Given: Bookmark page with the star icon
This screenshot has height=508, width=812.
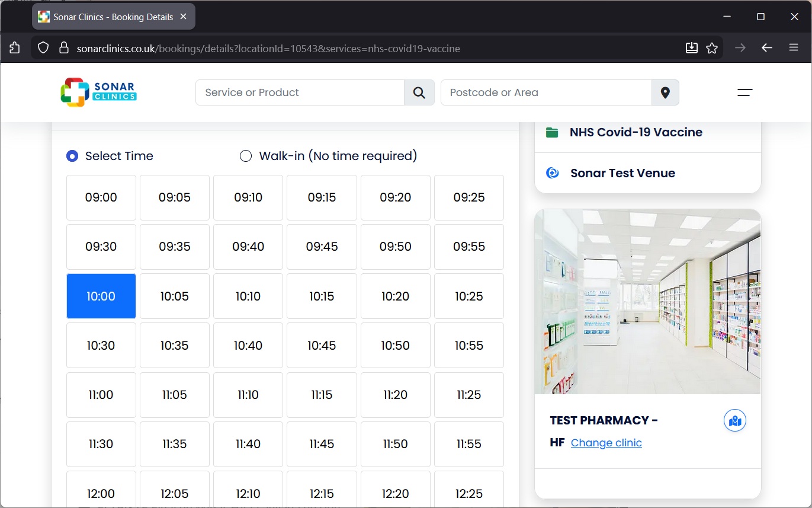Looking at the screenshot, I should tap(712, 48).
